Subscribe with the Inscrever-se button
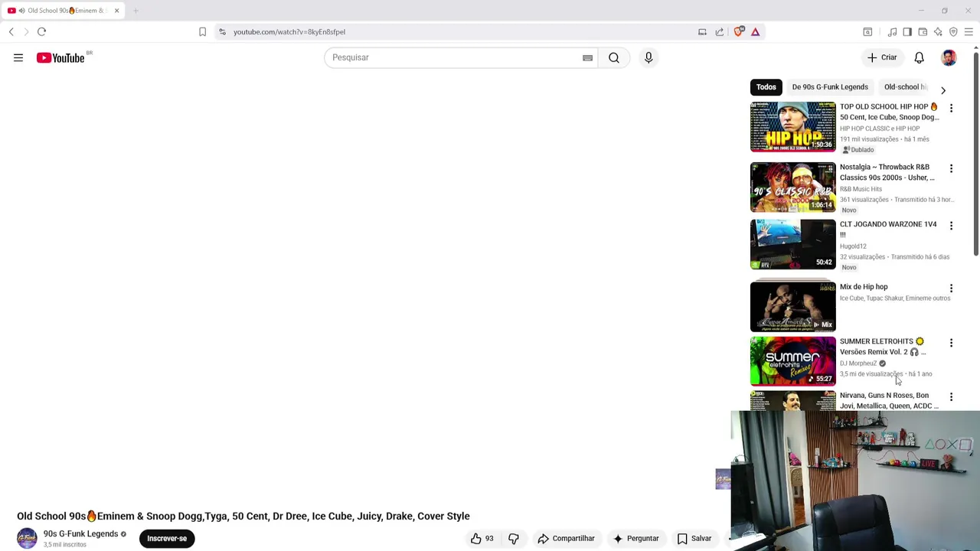 pos(167,539)
